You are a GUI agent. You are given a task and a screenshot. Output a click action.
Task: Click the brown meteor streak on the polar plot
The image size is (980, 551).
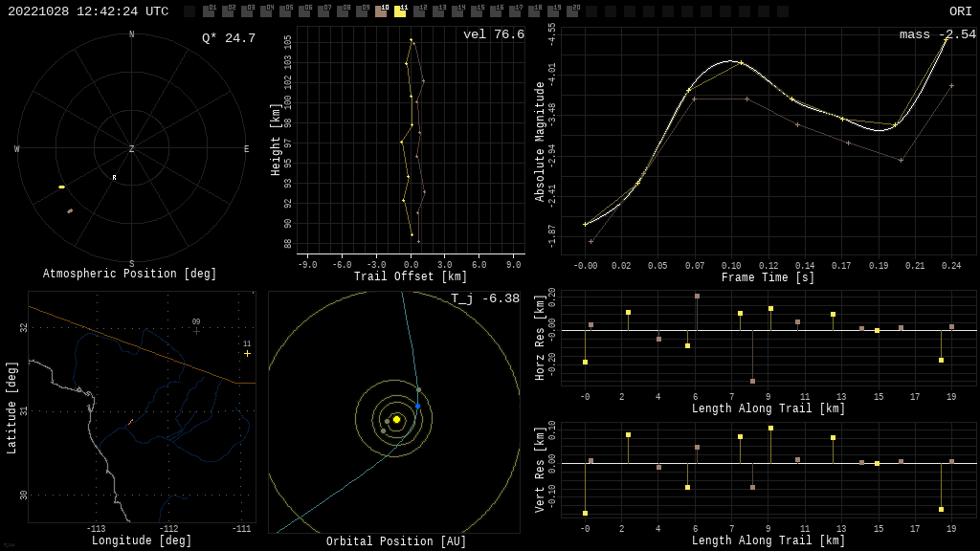pyautogui.click(x=70, y=211)
